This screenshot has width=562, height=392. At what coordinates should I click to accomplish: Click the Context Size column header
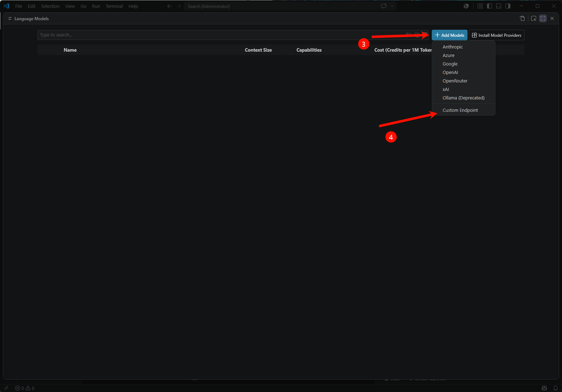(x=258, y=50)
